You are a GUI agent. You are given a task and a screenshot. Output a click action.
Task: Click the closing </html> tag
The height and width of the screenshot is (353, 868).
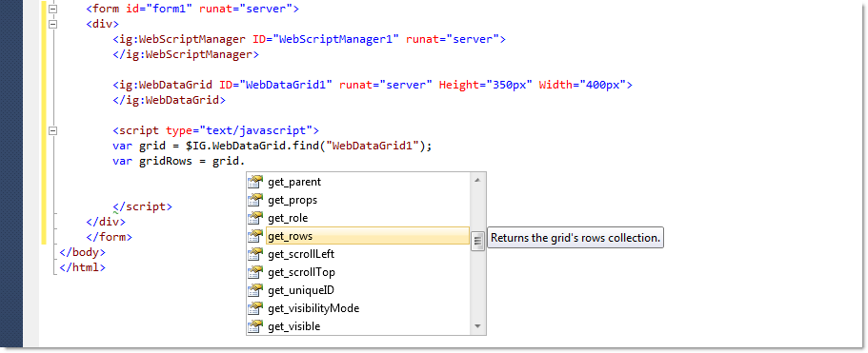(x=82, y=267)
